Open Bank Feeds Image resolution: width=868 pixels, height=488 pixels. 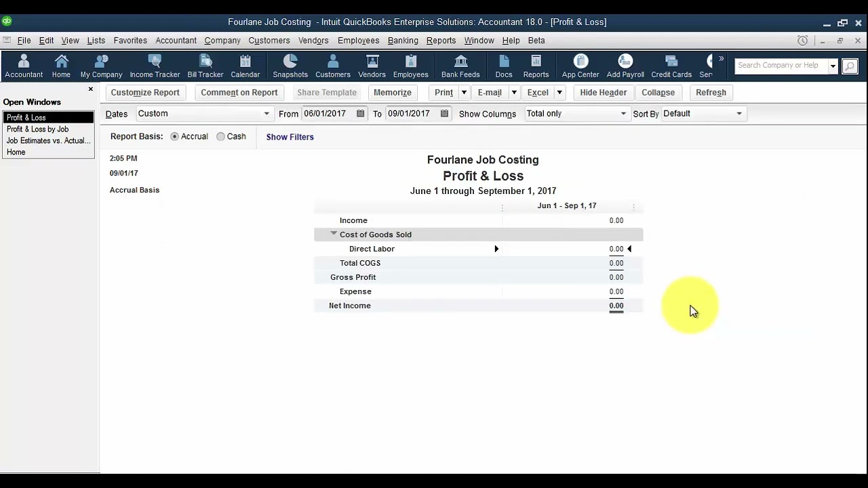pos(460,66)
